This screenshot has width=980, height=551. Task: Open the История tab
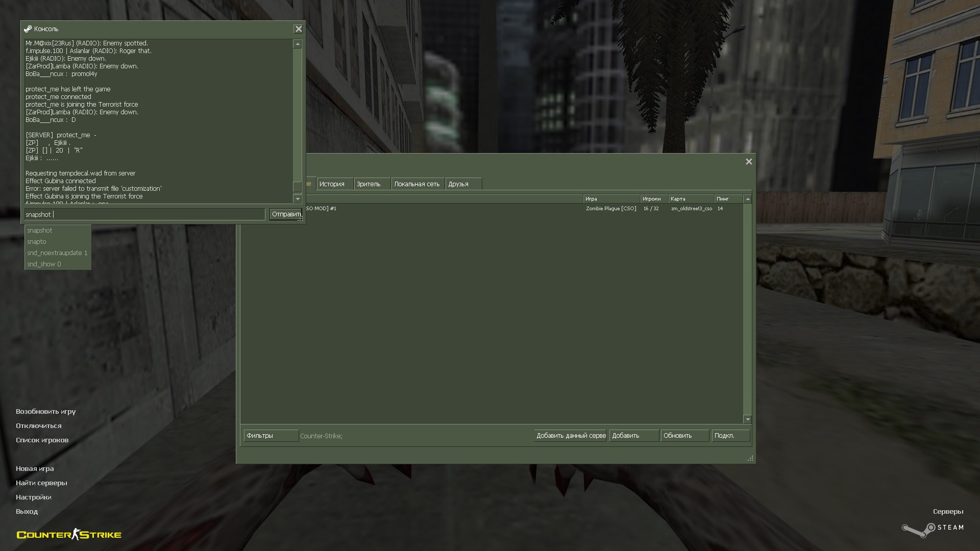click(332, 184)
